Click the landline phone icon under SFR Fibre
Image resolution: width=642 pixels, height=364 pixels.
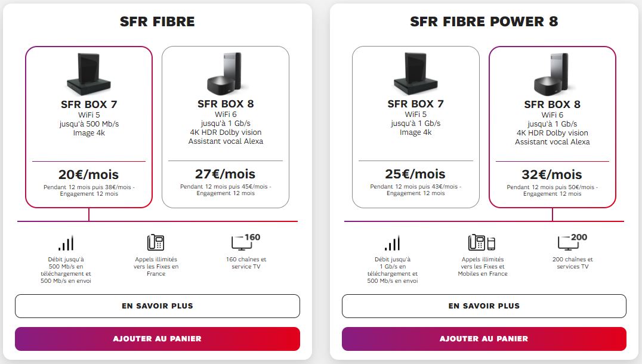point(156,242)
